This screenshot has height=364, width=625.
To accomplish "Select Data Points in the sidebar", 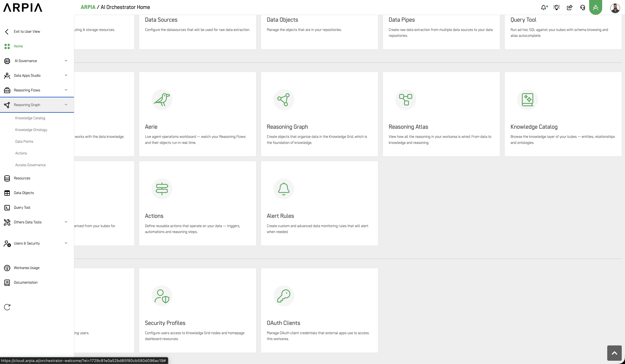I will tap(24, 141).
